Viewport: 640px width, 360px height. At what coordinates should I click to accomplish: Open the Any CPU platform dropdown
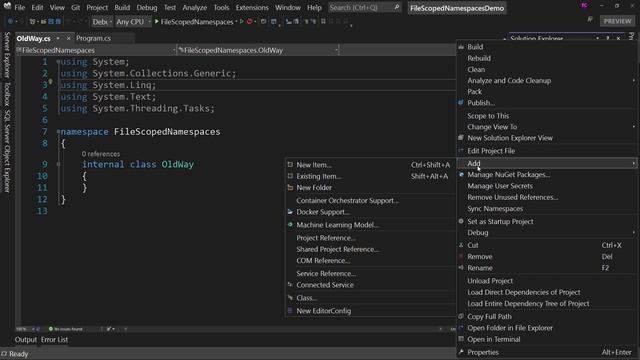point(133,22)
